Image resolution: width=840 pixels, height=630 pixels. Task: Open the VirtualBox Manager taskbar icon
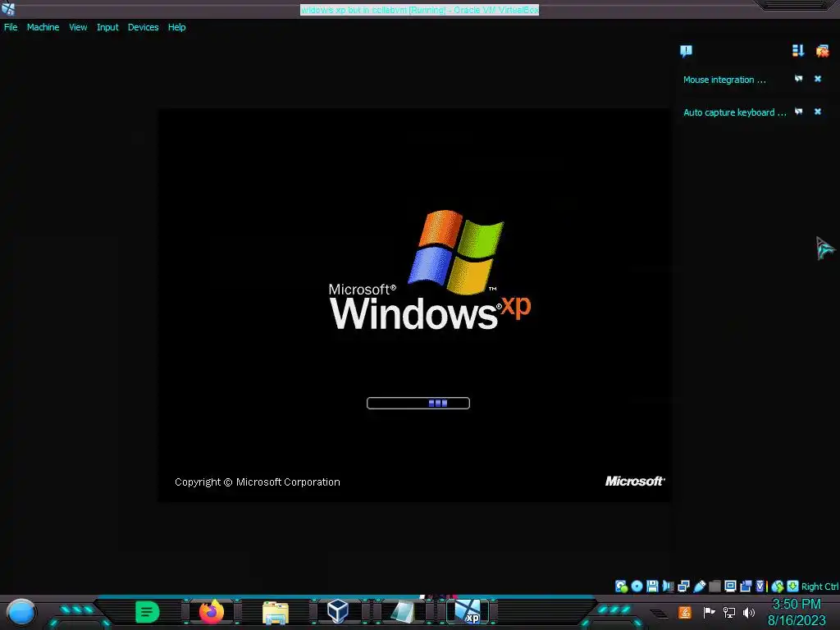pos(337,611)
